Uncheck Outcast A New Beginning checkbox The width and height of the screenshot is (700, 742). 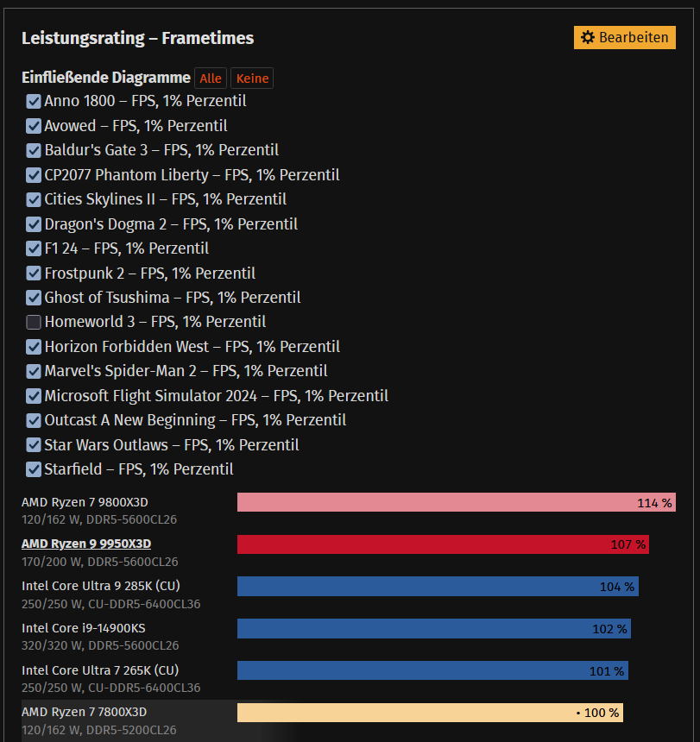coord(34,421)
